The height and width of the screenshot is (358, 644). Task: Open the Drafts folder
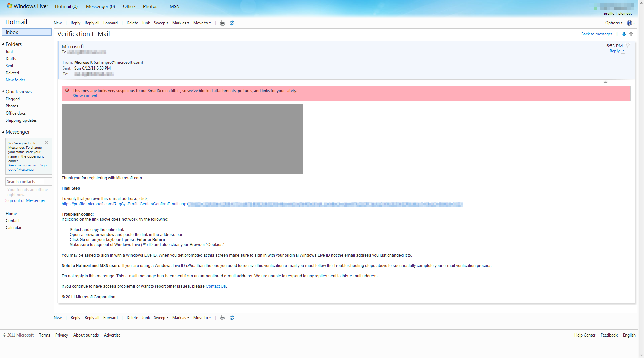11,59
